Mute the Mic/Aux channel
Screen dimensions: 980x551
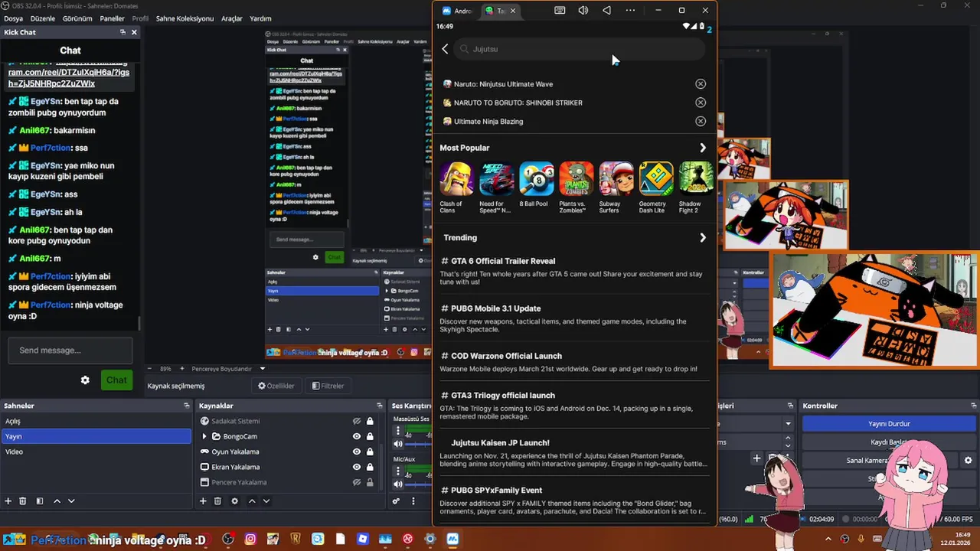(397, 484)
